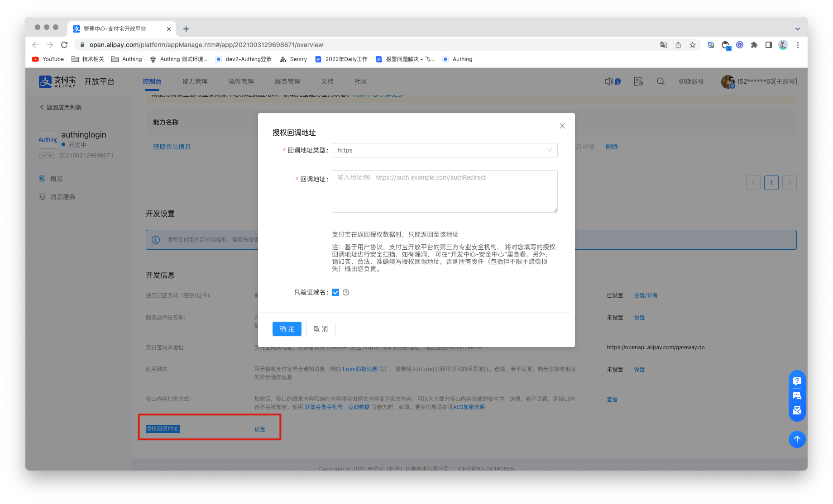Reload the page with refresh icon
The image size is (833, 504).
click(x=64, y=45)
